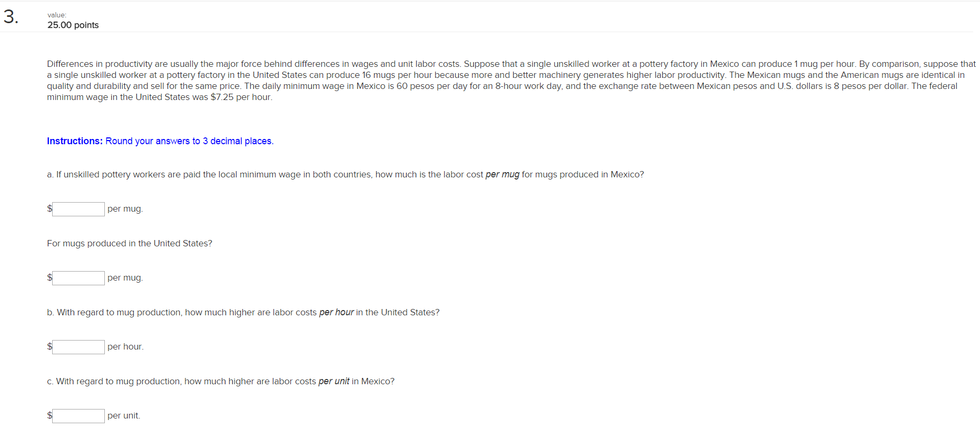980x439 pixels.
Task: Click the per unit answer input box
Action: click(x=79, y=416)
